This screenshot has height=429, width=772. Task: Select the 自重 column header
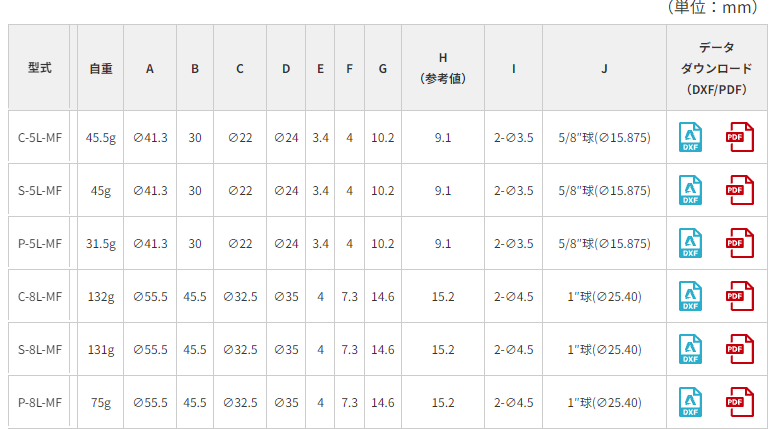point(100,67)
